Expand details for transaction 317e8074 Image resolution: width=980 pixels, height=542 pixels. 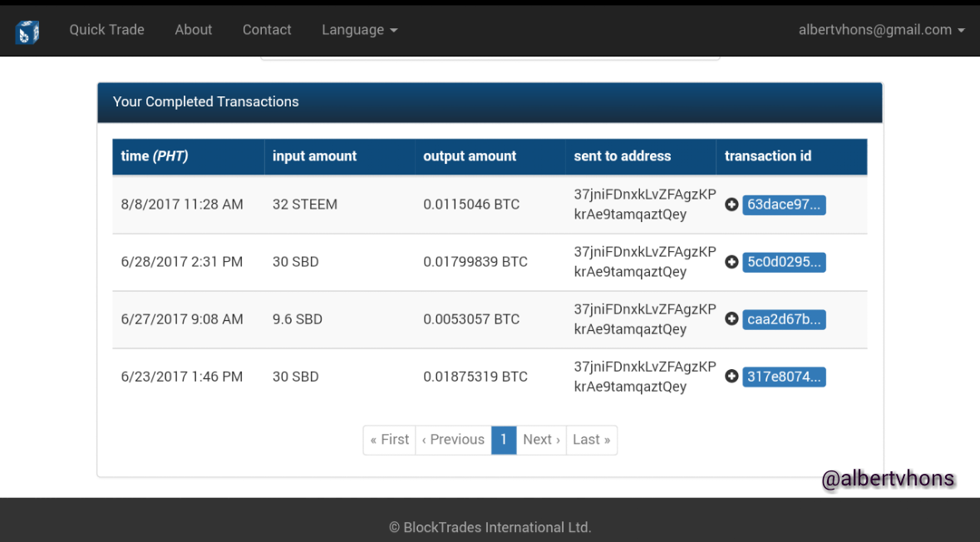pos(731,377)
